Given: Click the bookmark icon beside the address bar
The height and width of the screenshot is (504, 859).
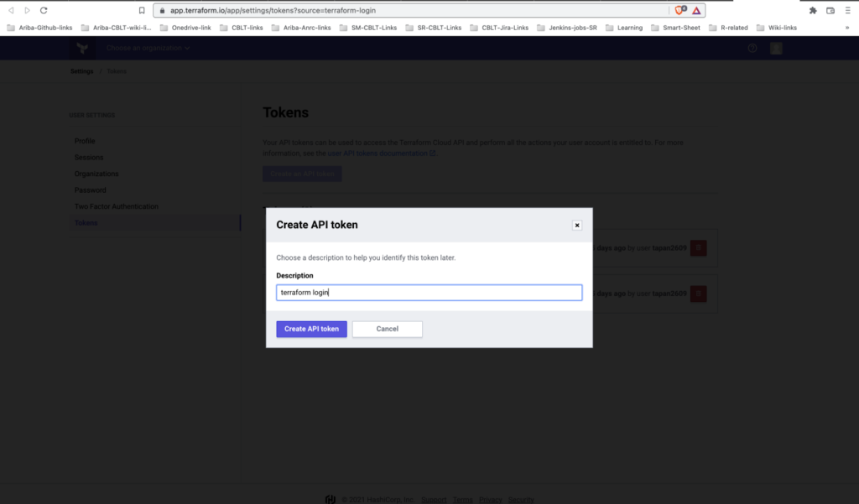Looking at the screenshot, I should (142, 10).
